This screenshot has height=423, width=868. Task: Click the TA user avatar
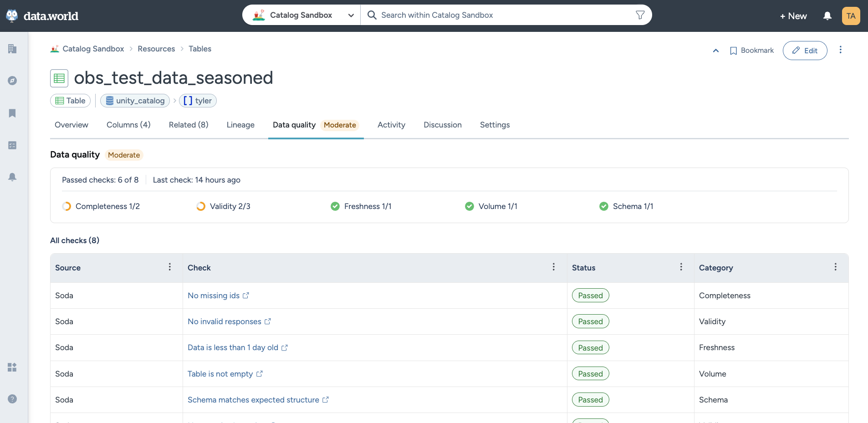(851, 16)
